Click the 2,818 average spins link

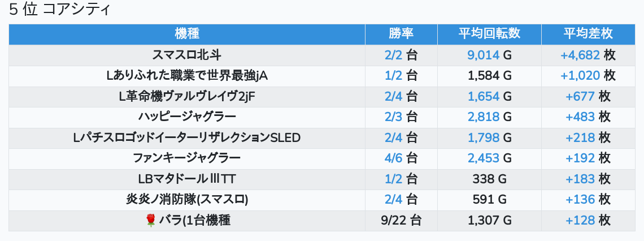pos(483,117)
